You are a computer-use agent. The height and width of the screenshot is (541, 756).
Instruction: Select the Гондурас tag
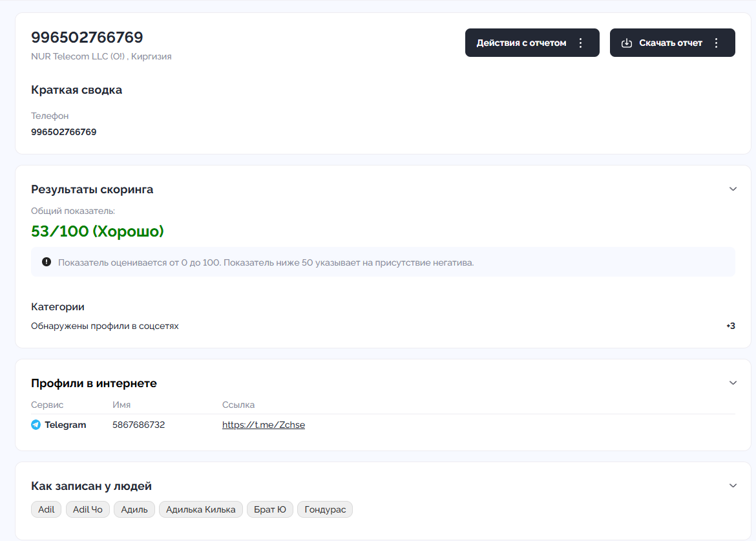coord(325,510)
